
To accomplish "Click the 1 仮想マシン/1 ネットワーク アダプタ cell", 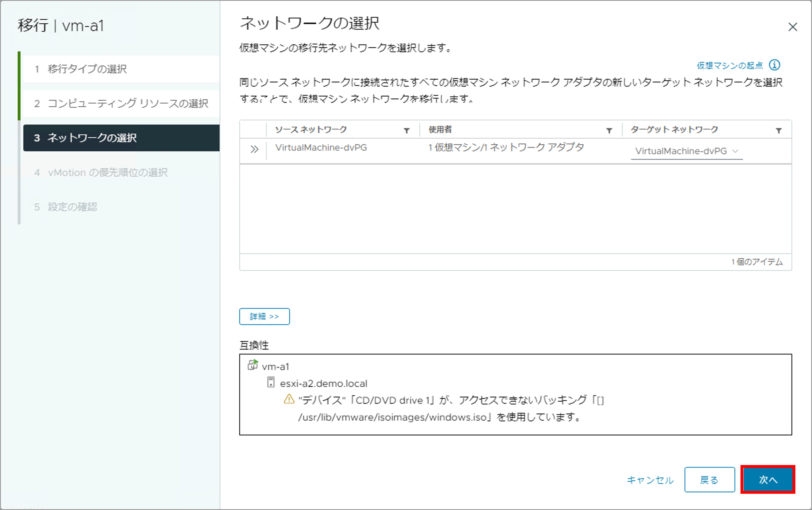I will click(x=506, y=148).
